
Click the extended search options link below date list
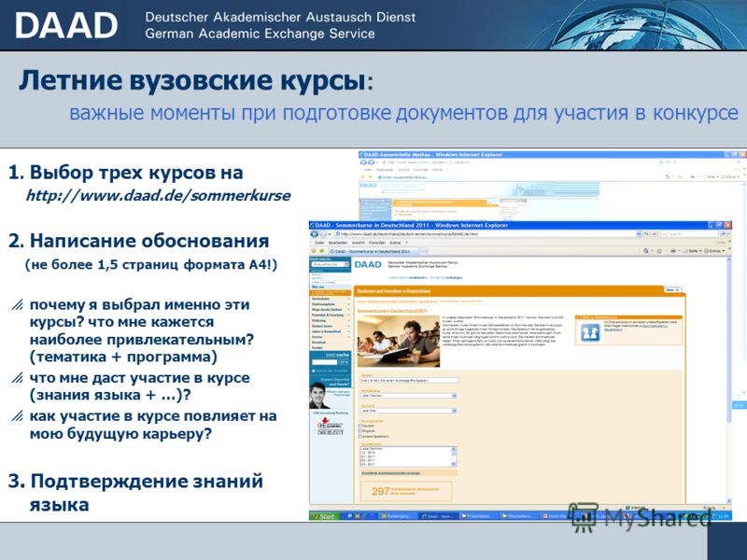click(x=390, y=473)
